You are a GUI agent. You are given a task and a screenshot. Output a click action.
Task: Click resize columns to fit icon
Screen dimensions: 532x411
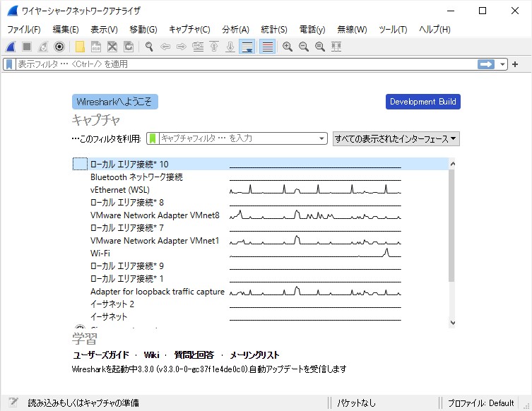pyautogui.click(x=336, y=47)
